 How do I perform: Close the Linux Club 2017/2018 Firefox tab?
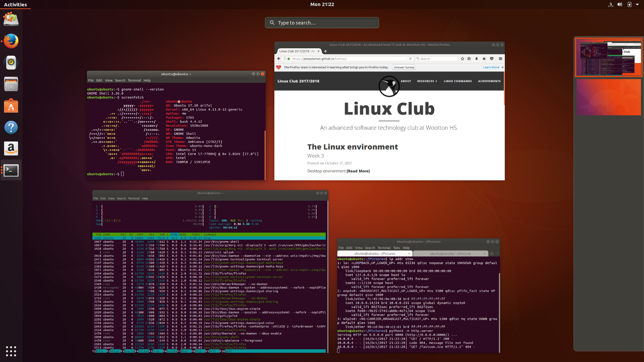tap(319, 51)
